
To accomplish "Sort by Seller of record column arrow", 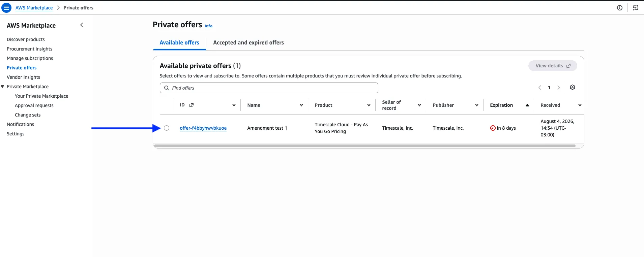I will click(419, 105).
